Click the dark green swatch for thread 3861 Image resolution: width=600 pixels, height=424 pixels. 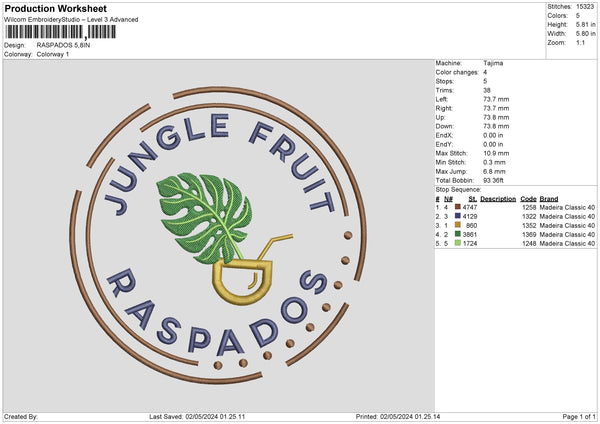coord(458,234)
